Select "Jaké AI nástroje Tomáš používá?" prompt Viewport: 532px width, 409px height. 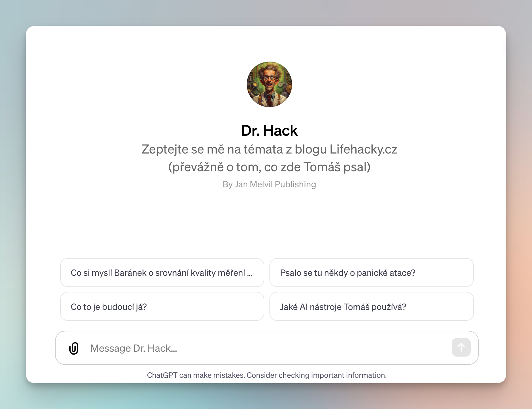371,306
